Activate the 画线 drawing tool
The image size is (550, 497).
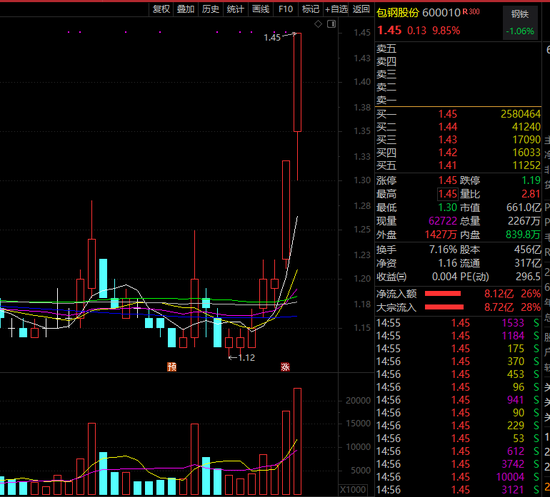click(261, 9)
